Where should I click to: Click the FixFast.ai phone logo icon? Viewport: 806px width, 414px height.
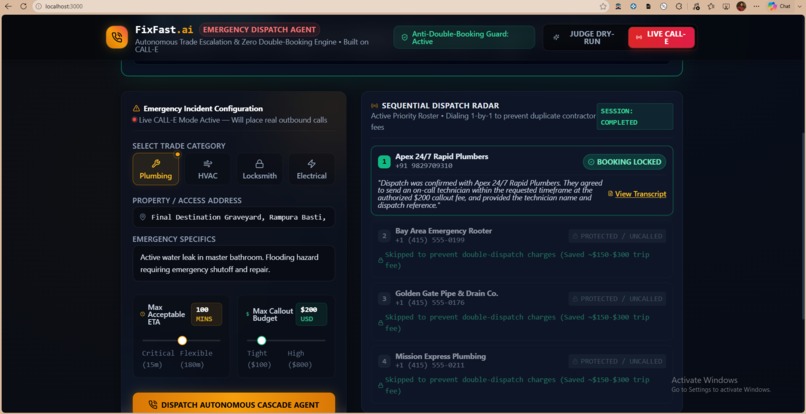[117, 37]
